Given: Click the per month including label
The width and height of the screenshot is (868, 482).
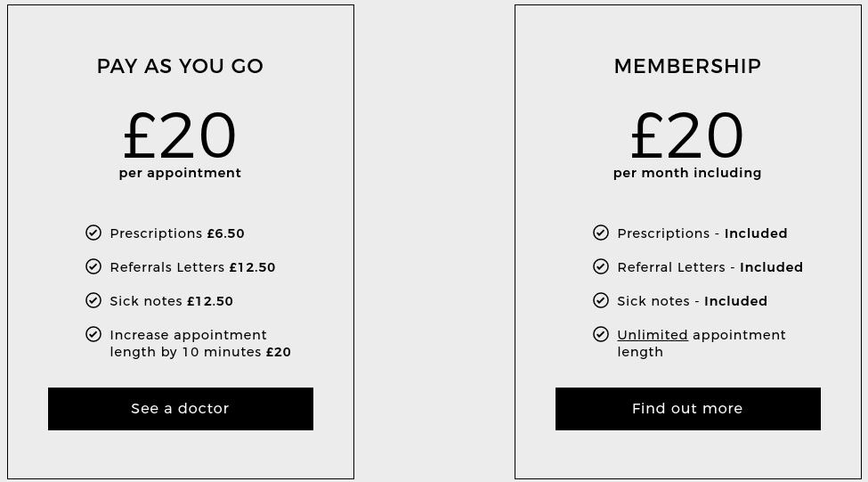Looking at the screenshot, I should click(x=687, y=174).
